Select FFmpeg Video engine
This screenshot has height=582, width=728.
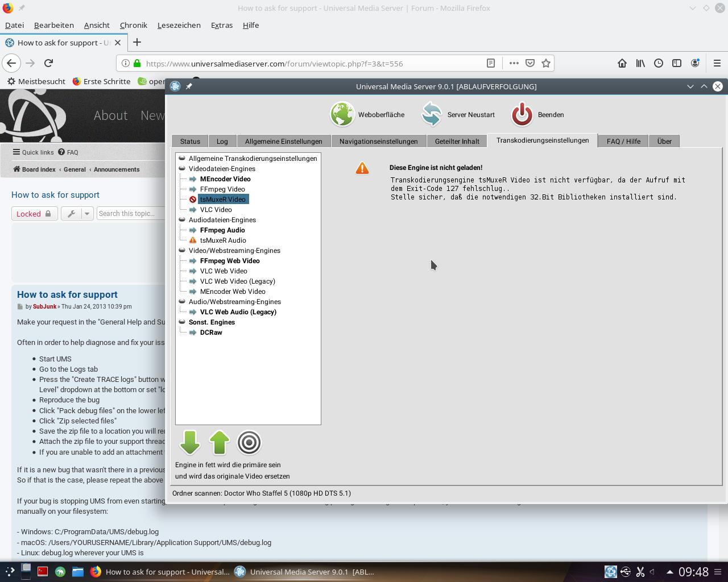[x=222, y=189]
